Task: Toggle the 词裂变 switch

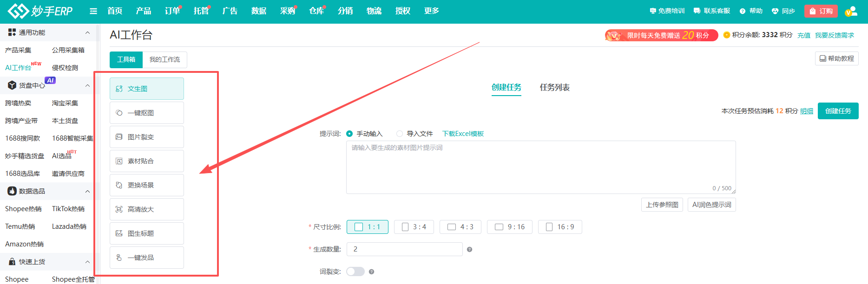Action: (355, 271)
